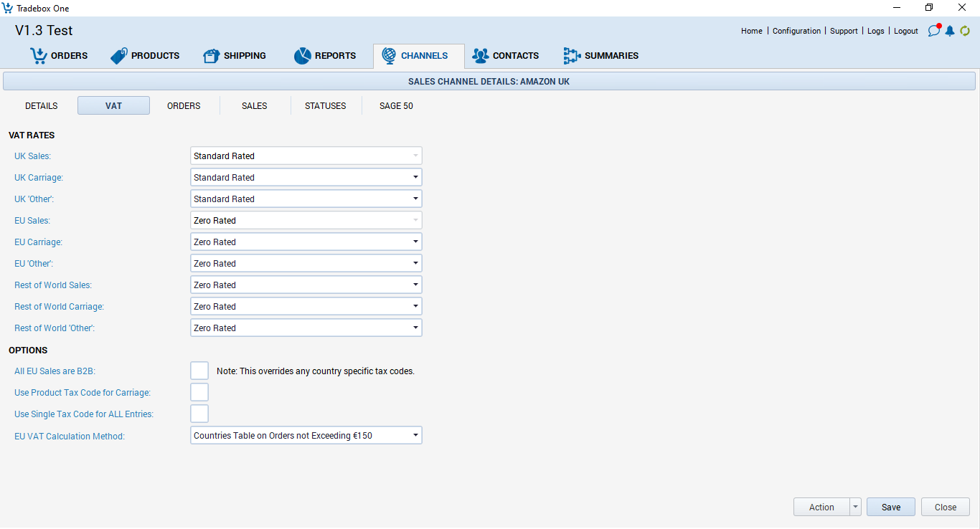This screenshot has height=529, width=980.
Task: Click the 'UK Sales:' label
Action: [32, 156]
